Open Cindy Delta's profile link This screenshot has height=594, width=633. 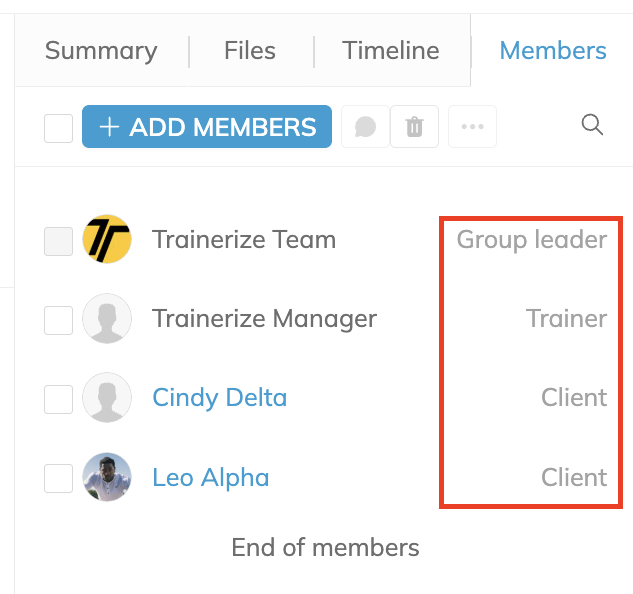(219, 398)
